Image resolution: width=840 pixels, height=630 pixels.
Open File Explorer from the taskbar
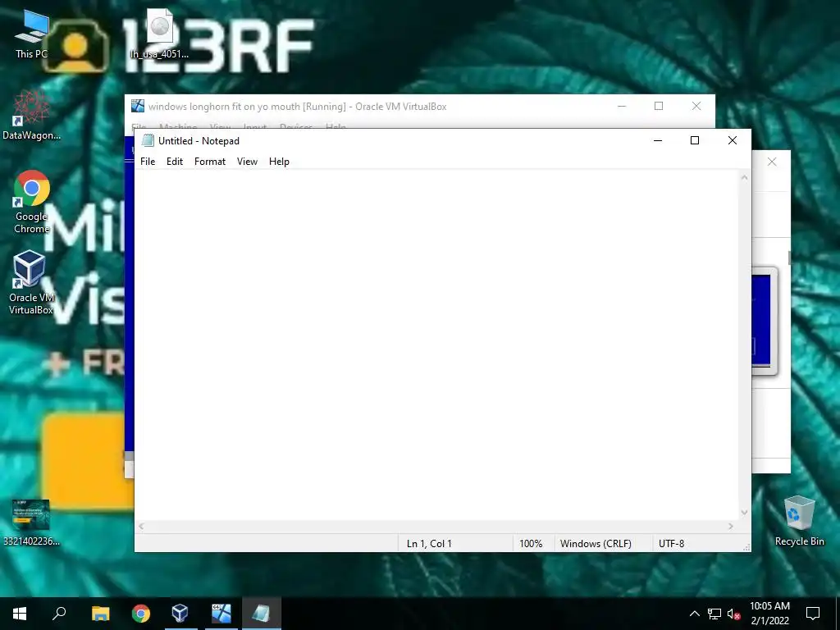pos(100,614)
